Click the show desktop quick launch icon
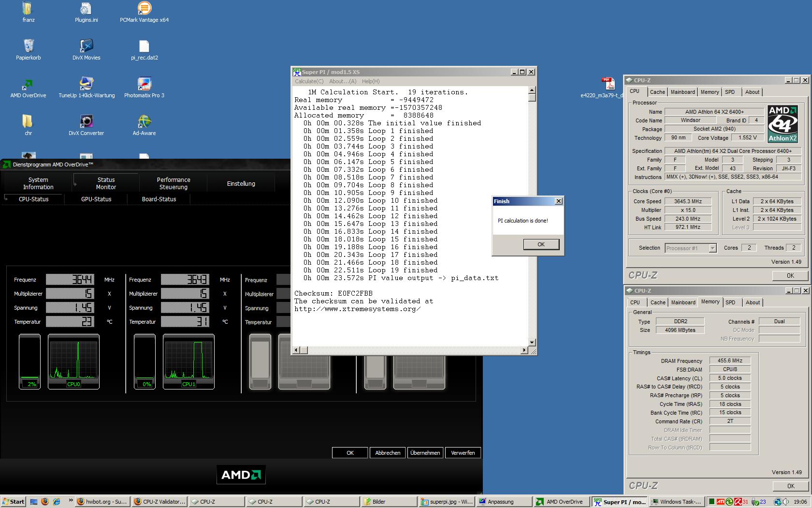 pyautogui.click(x=34, y=502)
